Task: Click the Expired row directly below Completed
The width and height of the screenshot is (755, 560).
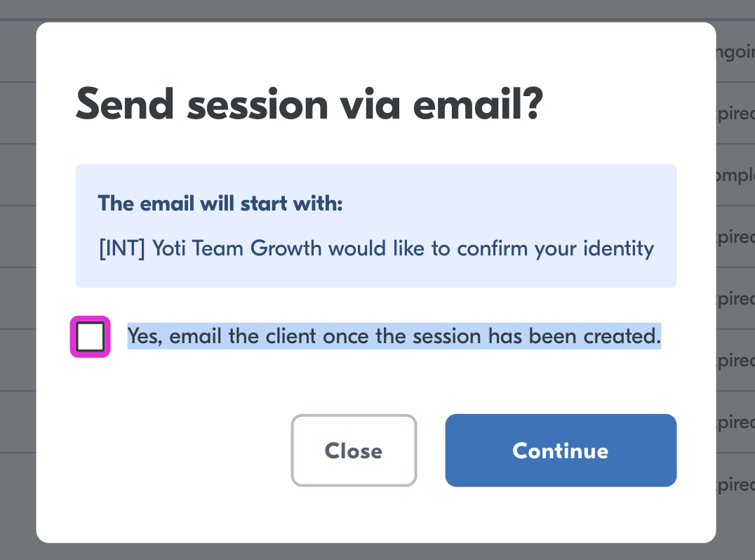Action: (x=735, y=236)
